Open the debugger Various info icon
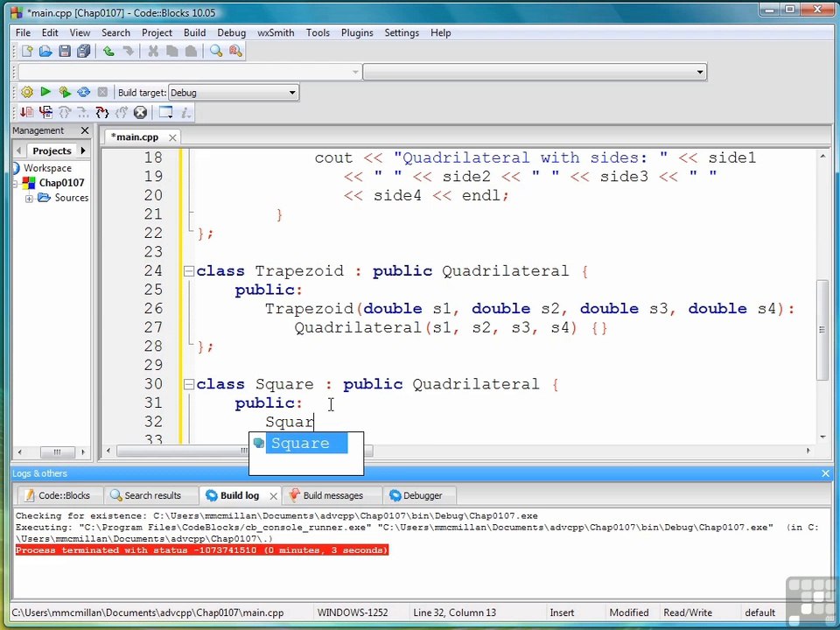840x630 pixels. 185,113
